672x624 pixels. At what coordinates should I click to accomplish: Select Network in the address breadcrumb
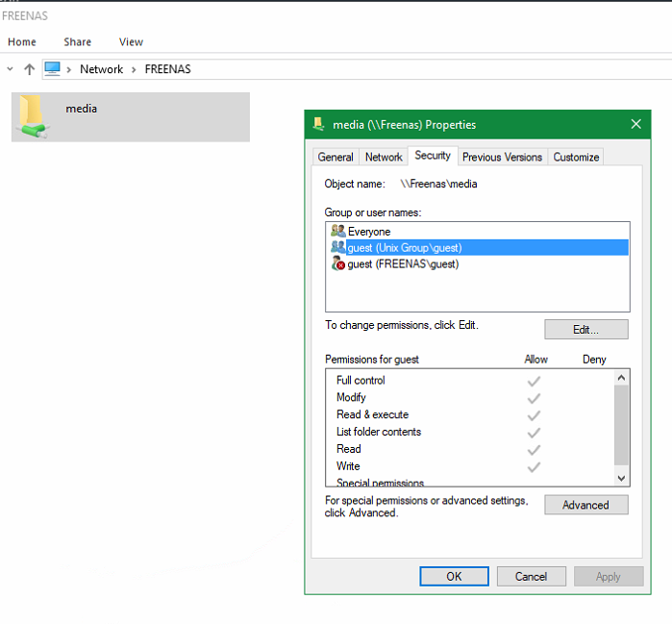[101, 69]
